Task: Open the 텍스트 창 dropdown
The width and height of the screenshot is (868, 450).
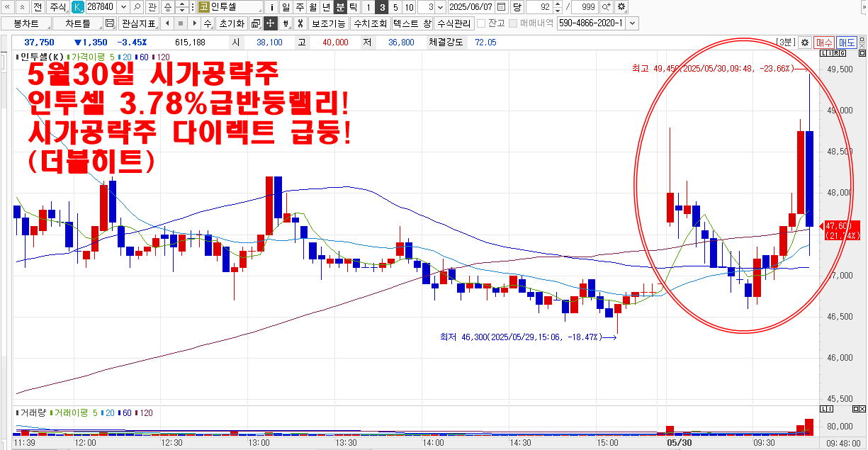Action: point(412,23)
